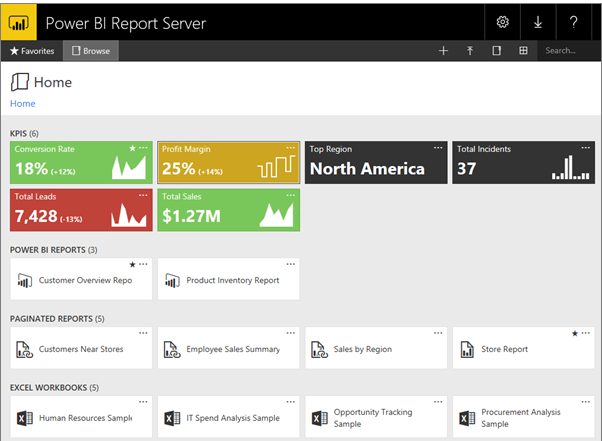Screen dimensions: 602x441
Task: Open the help question mark menu
Action: pyautogui.click(x=573, y=22)
